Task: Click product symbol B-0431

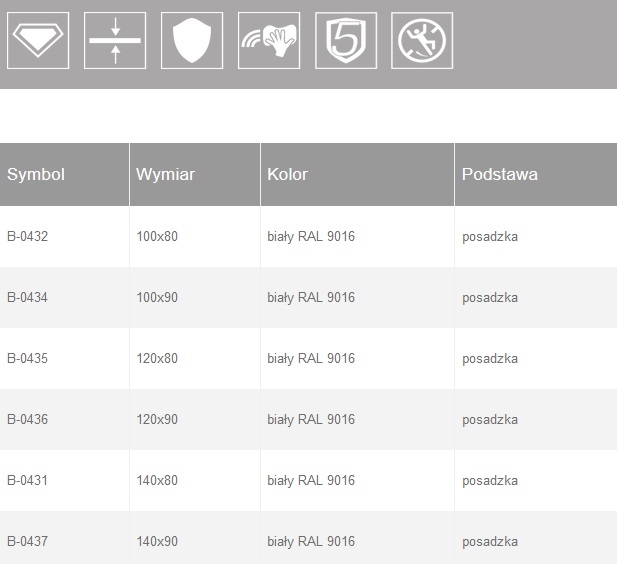Action: [28, 480]
